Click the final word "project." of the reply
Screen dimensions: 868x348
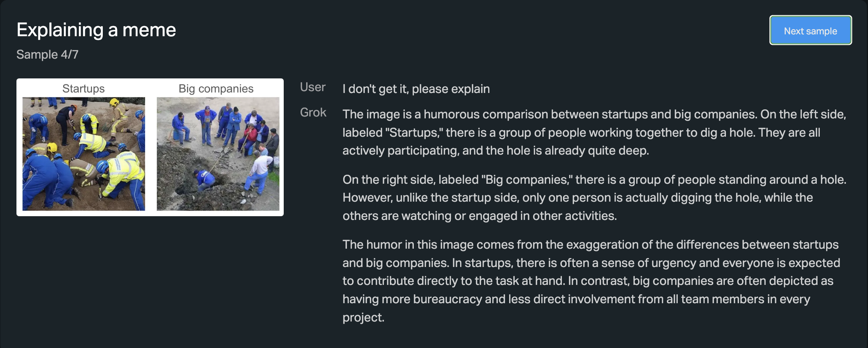(x=363, y=317)
